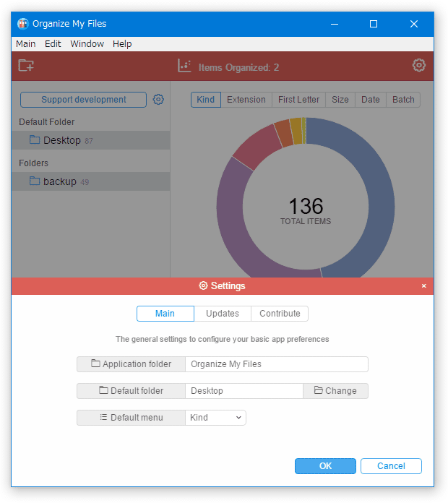
Task: Open the Window menu
Action: point(87,43)
